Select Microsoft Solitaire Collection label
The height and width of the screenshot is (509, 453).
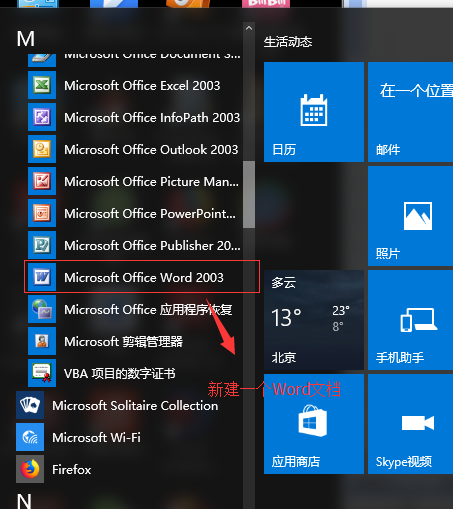pos(135,406)
